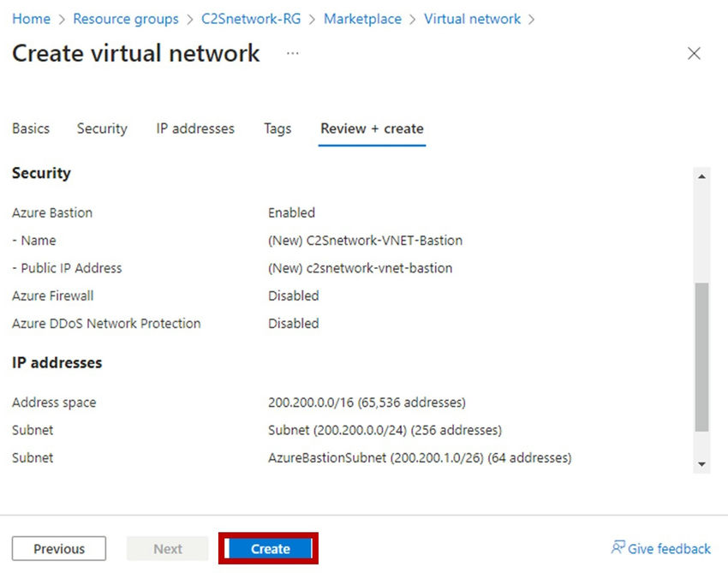Click the Create button

(269, 548)
